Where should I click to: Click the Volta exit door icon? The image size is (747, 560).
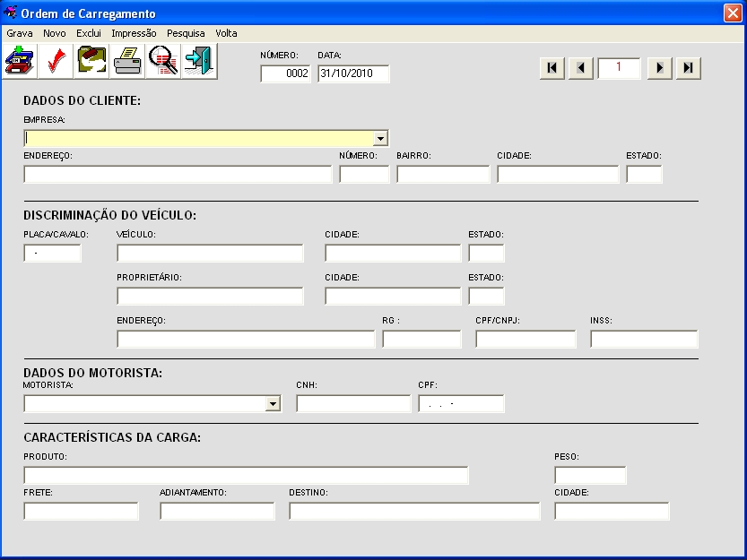197,60
